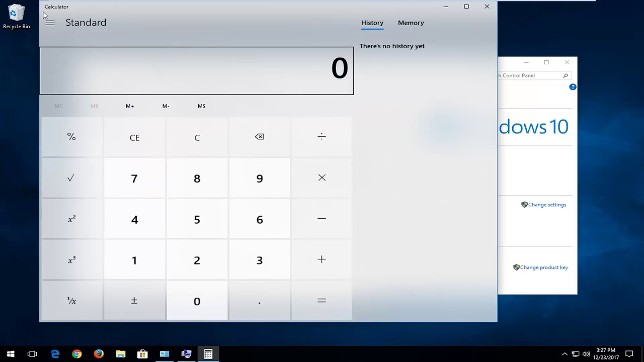Click the taskbar clock showing 3:27 PM
The width and height of the screenshot is (644, 362).
606,354
